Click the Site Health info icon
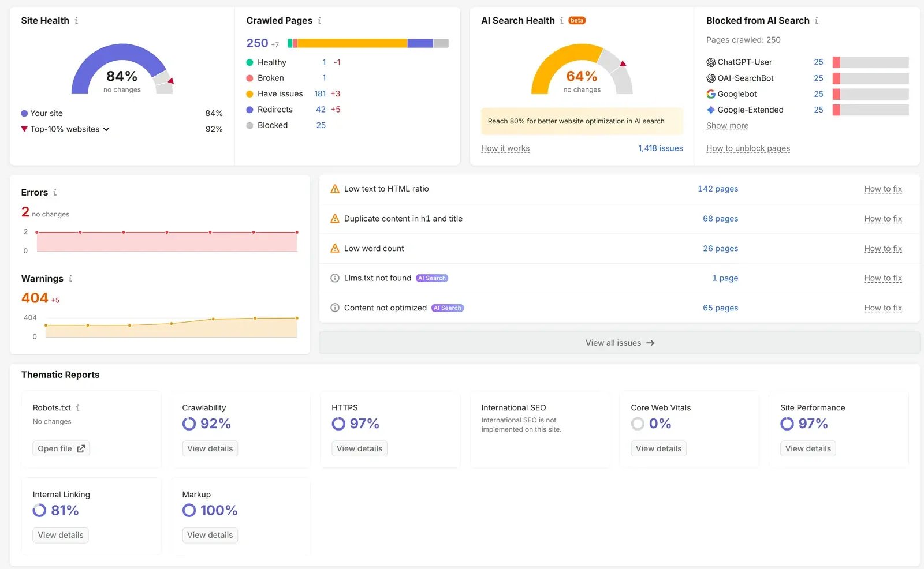Viewport: 924px width, 569px height. click(x=76, y=20)
